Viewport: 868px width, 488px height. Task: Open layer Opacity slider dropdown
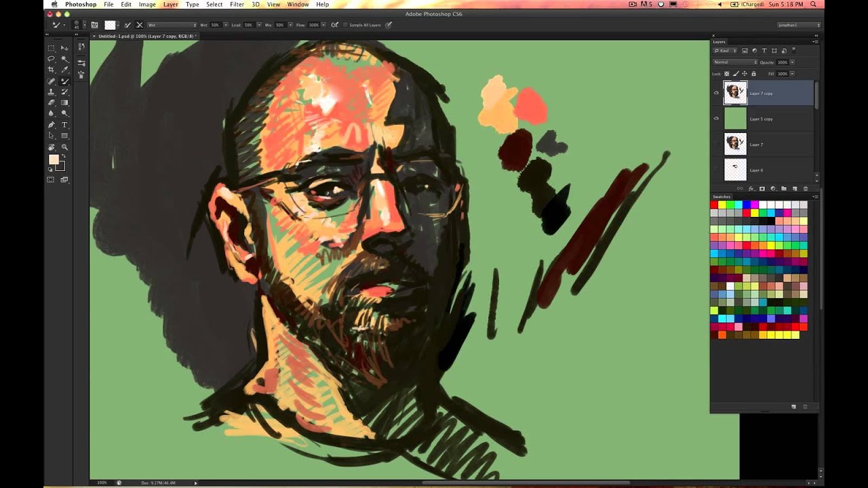click(792, 62)
